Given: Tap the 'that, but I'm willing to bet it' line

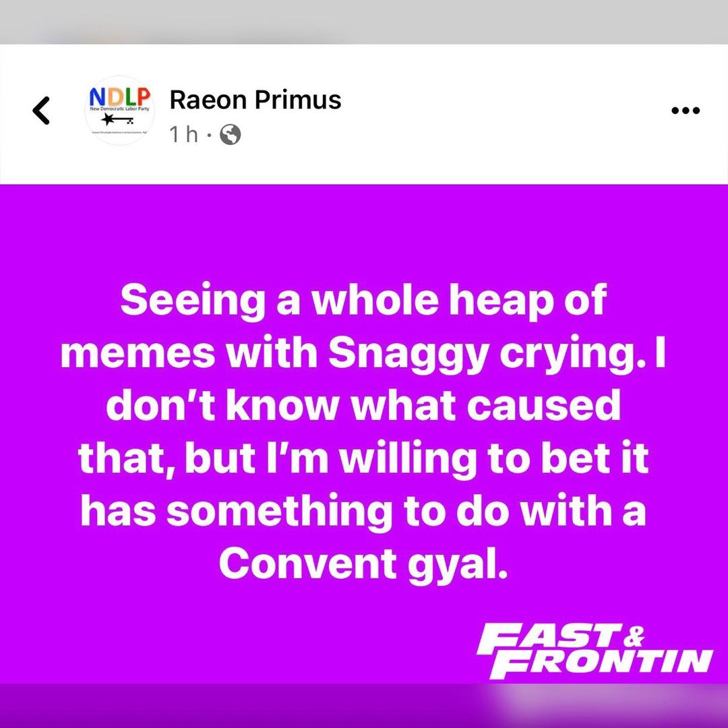Looking at the screenshot, I should pos(363,458).
